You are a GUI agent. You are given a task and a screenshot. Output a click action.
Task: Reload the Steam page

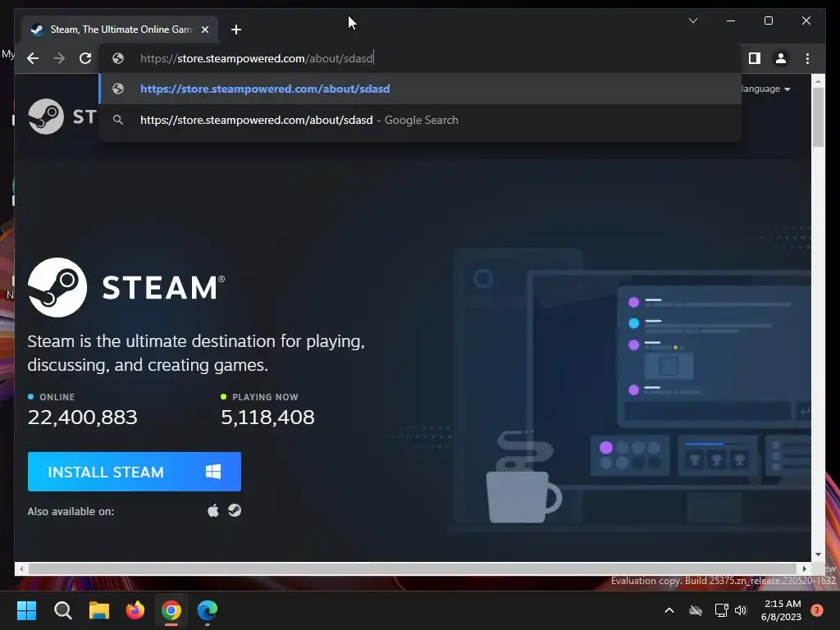(85, 58)
